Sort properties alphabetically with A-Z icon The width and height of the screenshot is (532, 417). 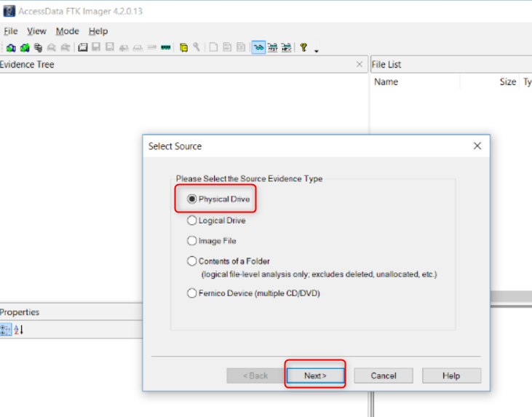coord(19,330)
